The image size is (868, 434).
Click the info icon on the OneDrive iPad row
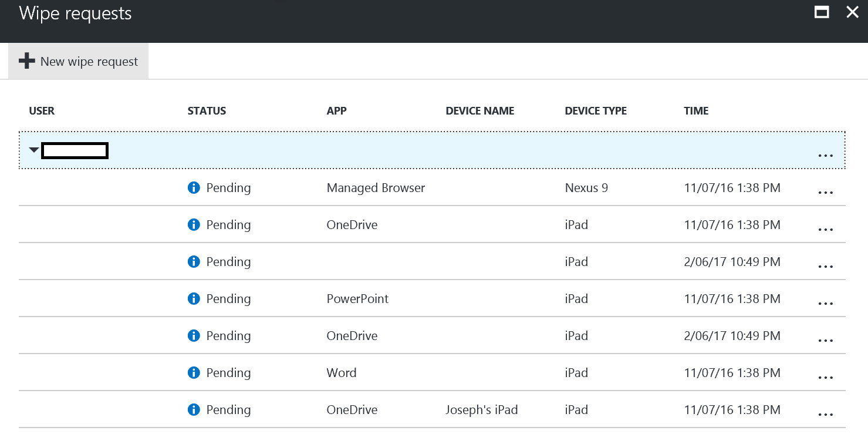click(194, 224)
